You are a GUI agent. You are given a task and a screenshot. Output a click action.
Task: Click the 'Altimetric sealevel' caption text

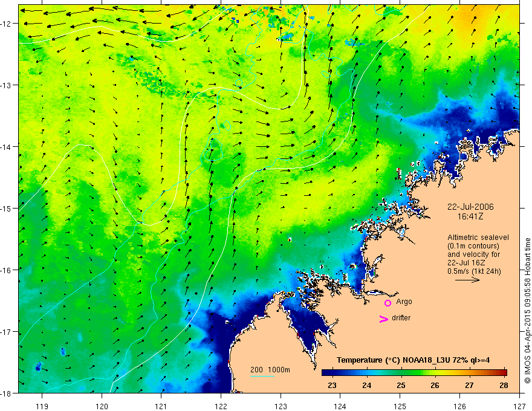(x=478, y=238)
